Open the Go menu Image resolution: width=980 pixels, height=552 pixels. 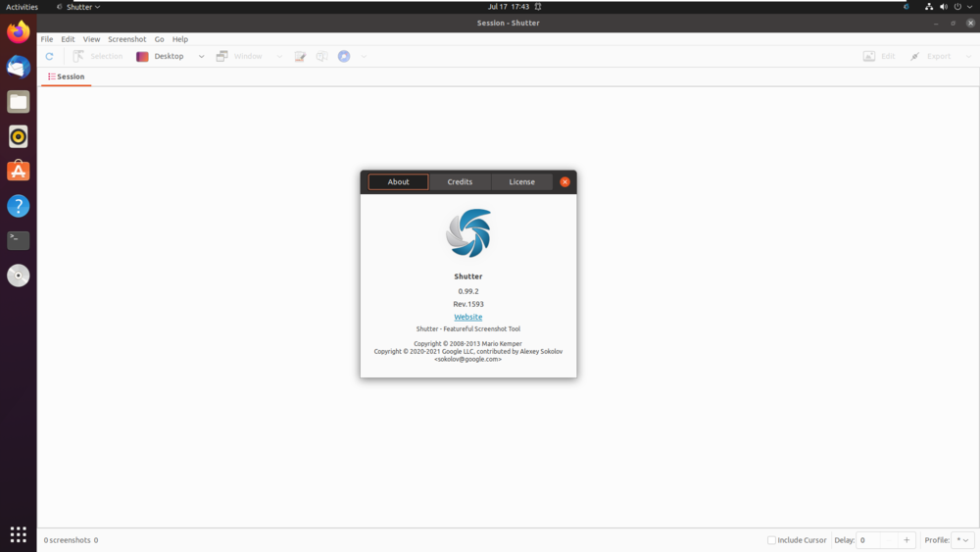160,39
